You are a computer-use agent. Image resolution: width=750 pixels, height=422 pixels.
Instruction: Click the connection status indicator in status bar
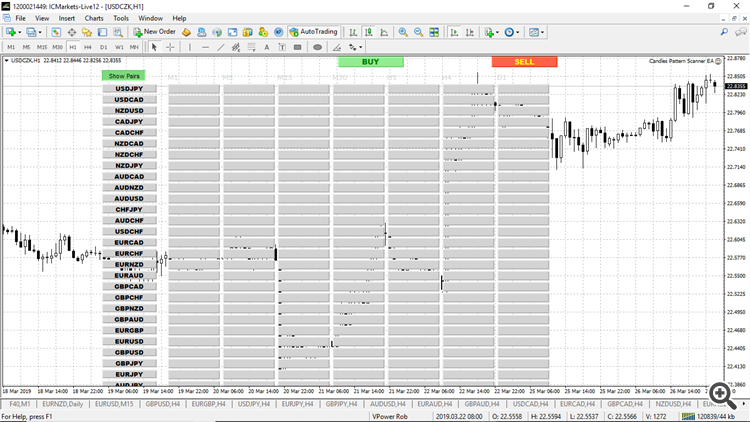pos(708,417)
